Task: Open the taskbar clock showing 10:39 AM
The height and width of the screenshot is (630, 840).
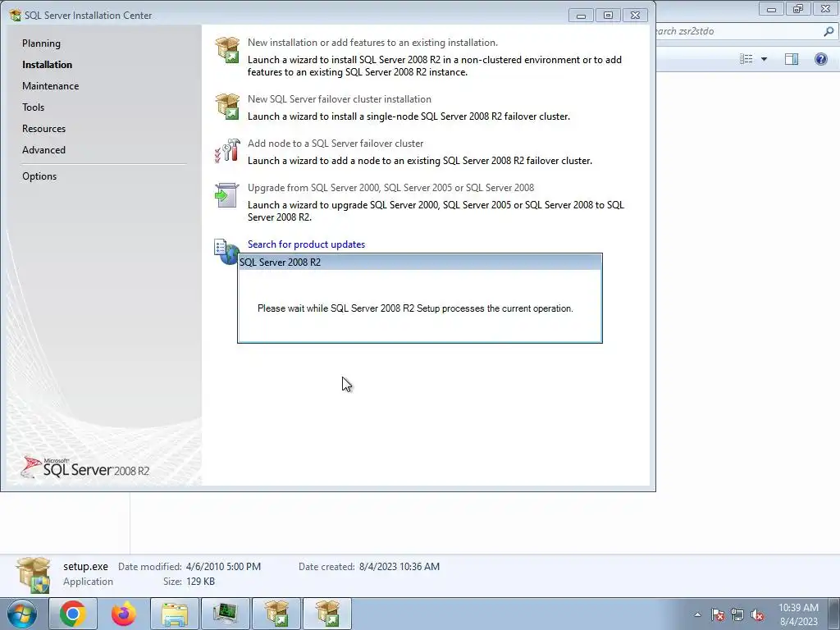Action: point(798,614)
